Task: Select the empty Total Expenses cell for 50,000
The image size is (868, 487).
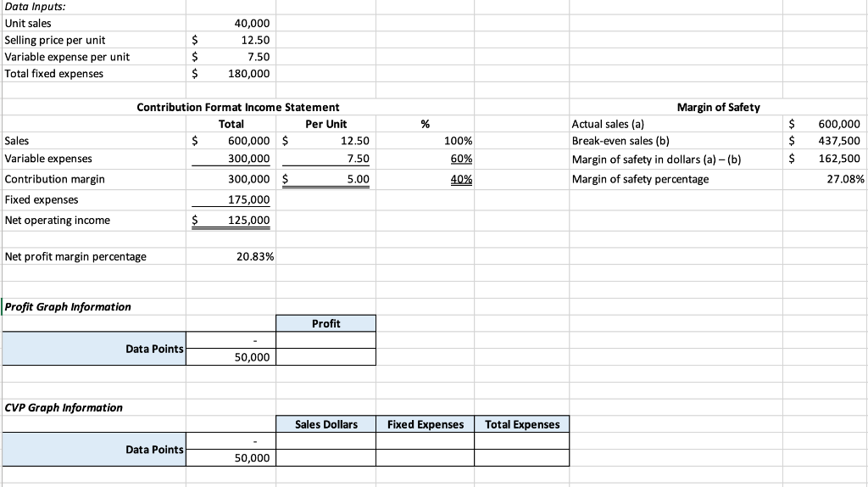Action: pos(522,457)
